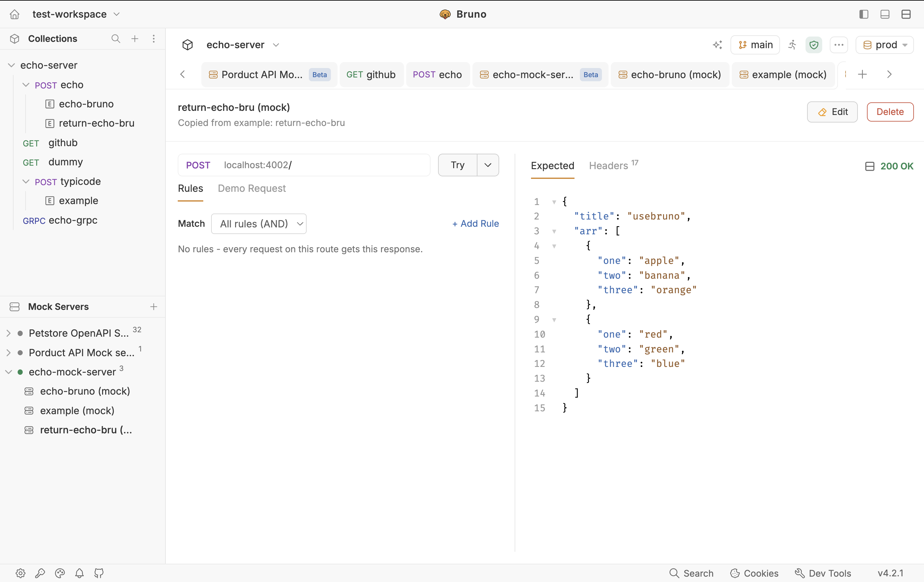
Task: Collapse the echo-mock-server entry
Action: tap(9, 372)
